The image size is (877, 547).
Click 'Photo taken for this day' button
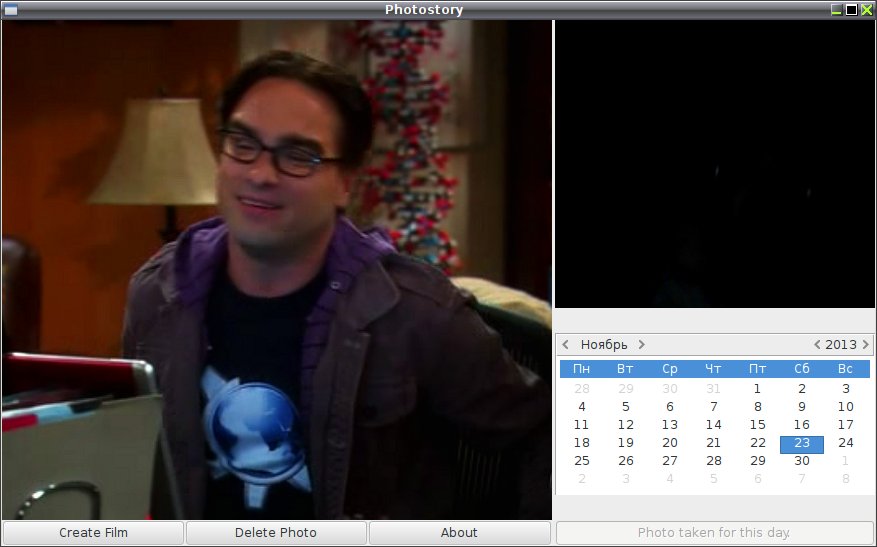714,532
